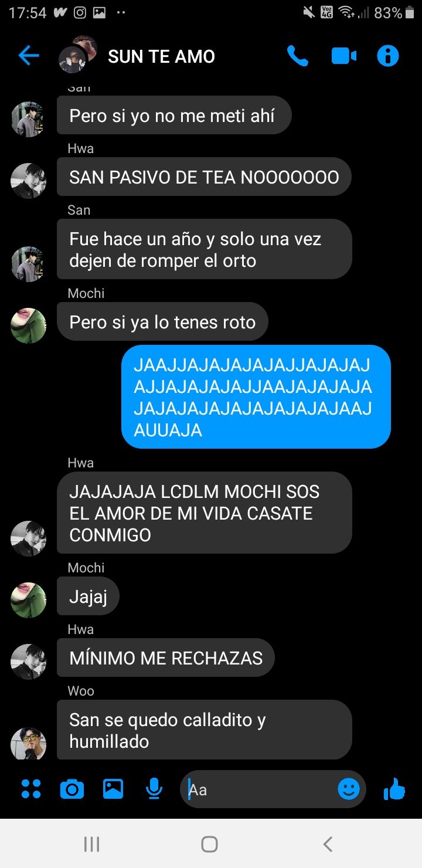Tap the microphone to record voice message
The image size is (422, 868).
tap(154, 789)
